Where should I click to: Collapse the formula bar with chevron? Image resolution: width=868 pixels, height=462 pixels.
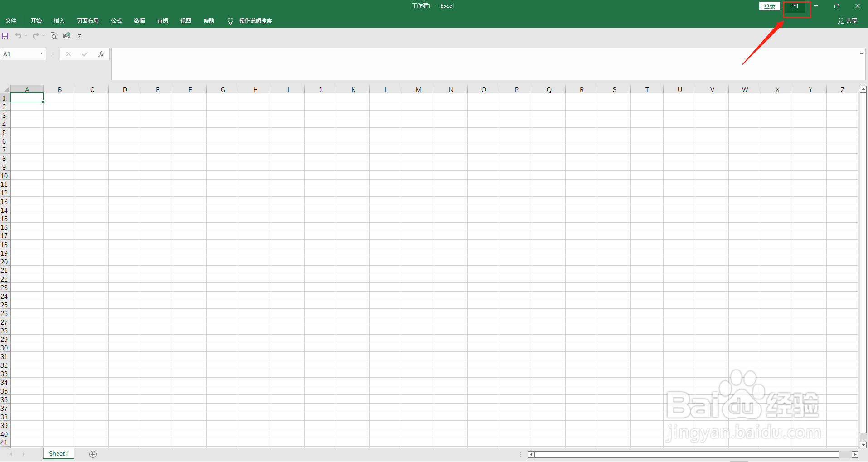click(862, 53)
